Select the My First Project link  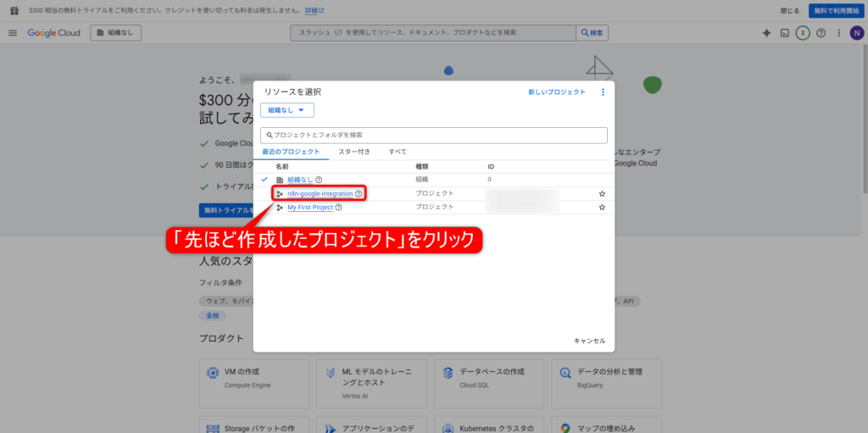[309, 208]
